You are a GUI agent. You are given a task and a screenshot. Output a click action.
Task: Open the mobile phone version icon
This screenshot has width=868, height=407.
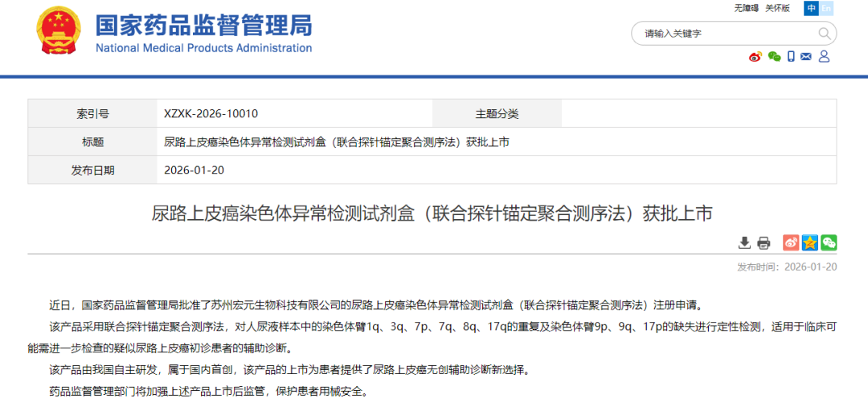(x=791, y=56)
